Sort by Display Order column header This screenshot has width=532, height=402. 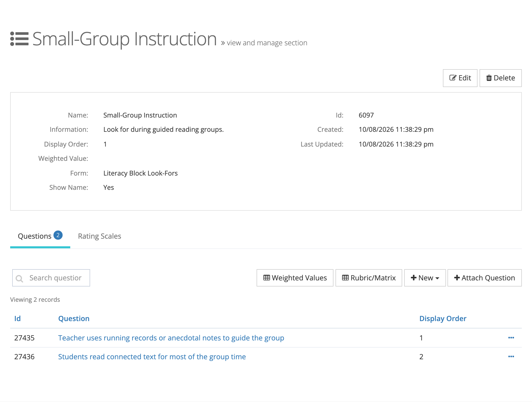[443, 319]
